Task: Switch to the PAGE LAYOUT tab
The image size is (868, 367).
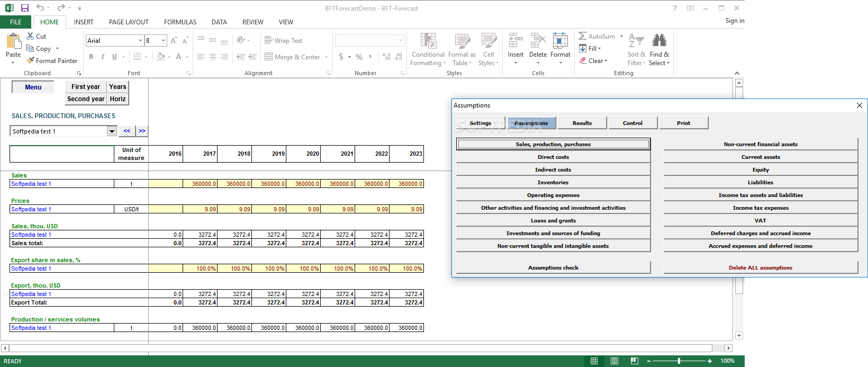Action: point(129,22)
